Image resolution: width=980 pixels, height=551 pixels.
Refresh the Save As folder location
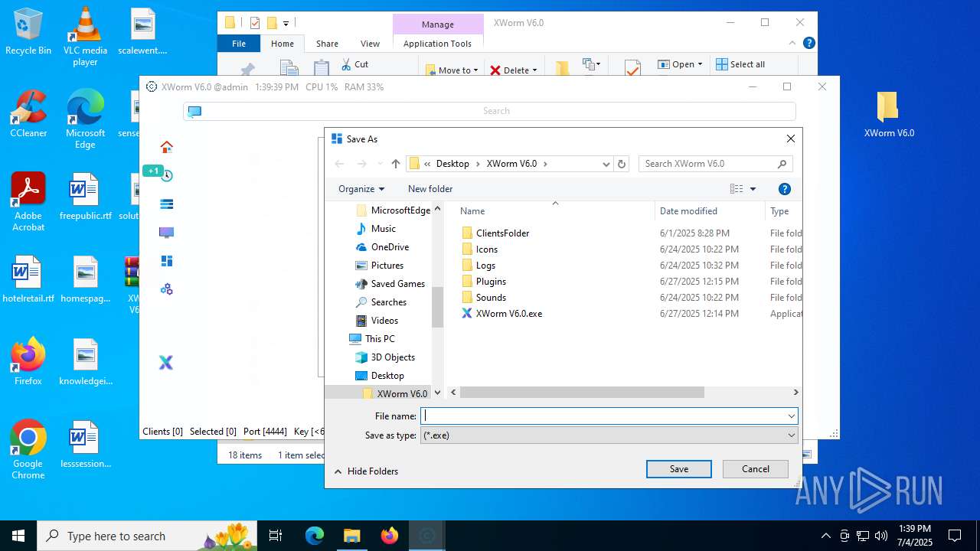coord(622,164)
